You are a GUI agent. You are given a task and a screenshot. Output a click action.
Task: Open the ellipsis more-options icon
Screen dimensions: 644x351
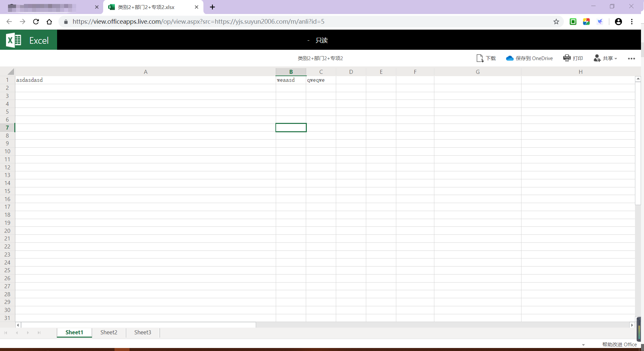(x=632, y=58)
